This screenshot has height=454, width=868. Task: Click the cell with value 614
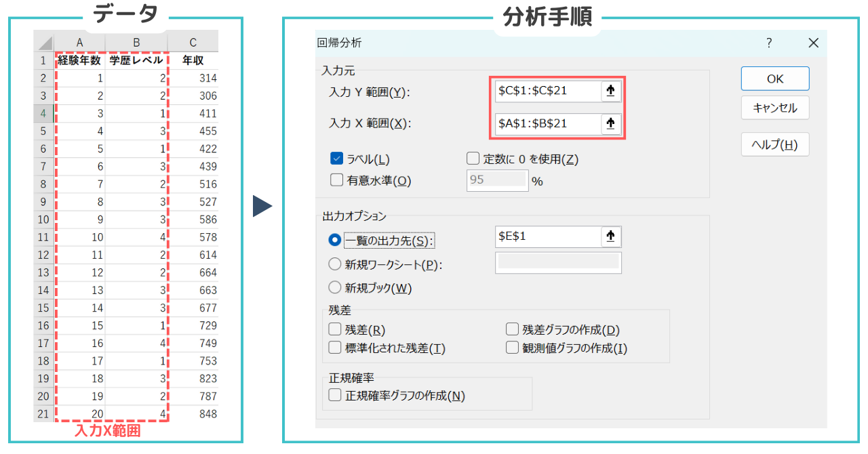(x=193, y=255)
